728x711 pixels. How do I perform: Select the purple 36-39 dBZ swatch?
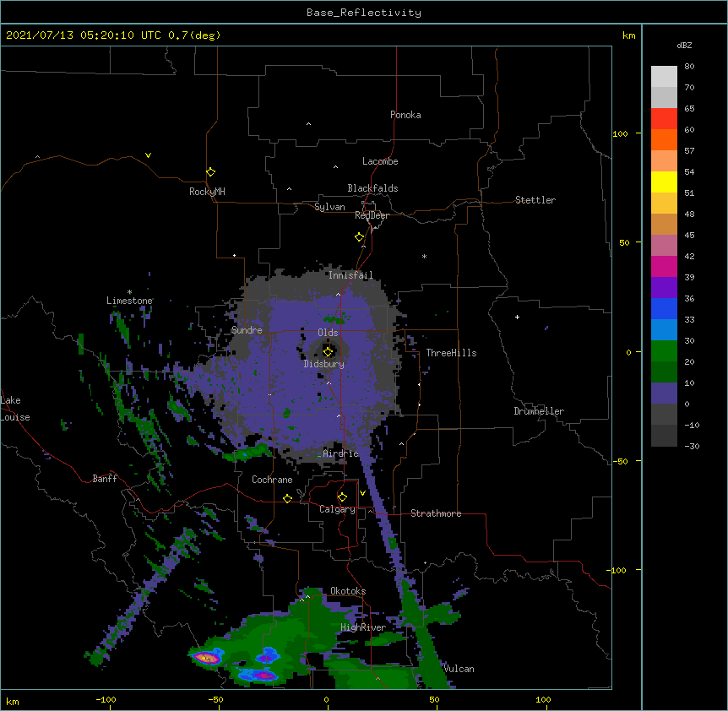664,288
